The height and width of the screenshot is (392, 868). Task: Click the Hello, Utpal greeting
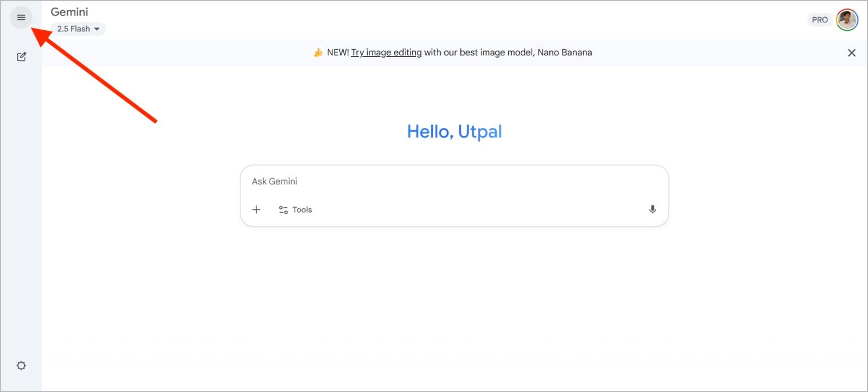coord(454,132)
